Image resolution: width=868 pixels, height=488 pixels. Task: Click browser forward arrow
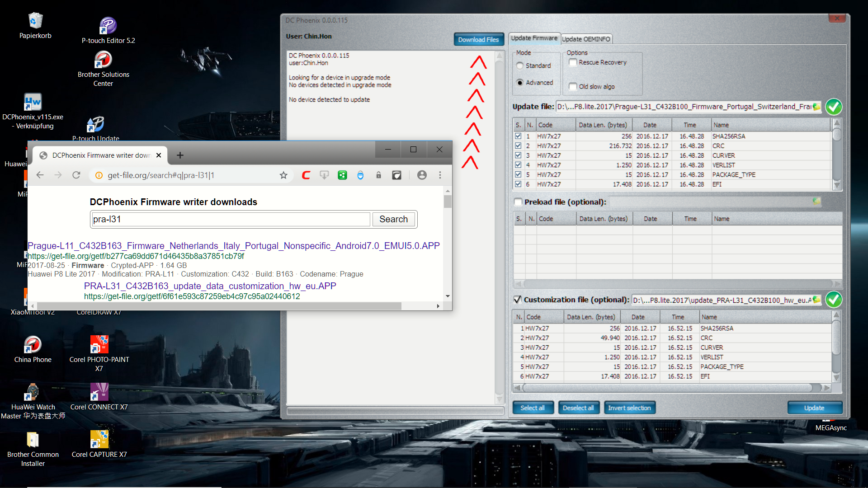coord(58,175)
